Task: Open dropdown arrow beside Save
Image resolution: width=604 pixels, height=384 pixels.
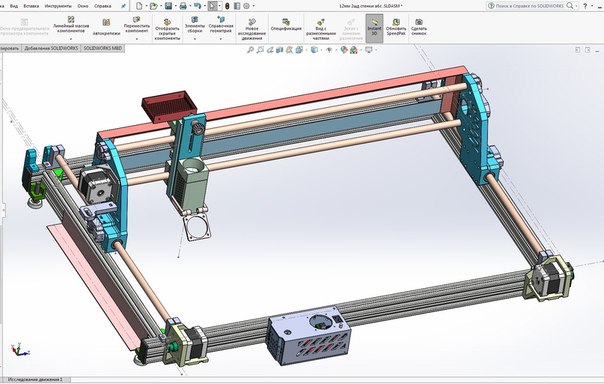Action: 175,6
